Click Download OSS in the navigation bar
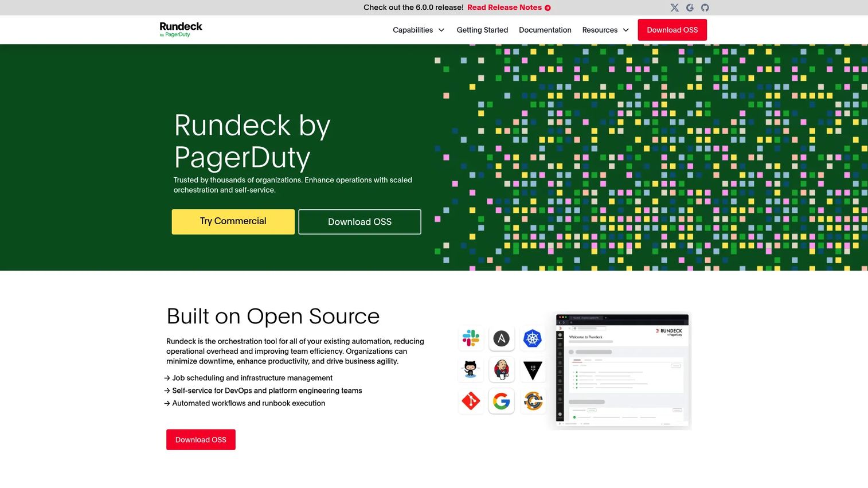 pos(672,30)
